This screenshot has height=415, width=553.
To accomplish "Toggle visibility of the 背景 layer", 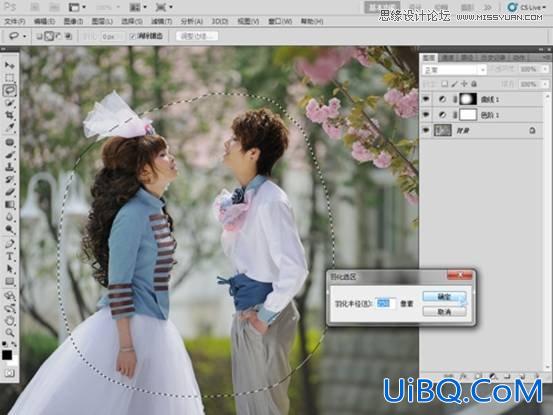I will [426, 130].
